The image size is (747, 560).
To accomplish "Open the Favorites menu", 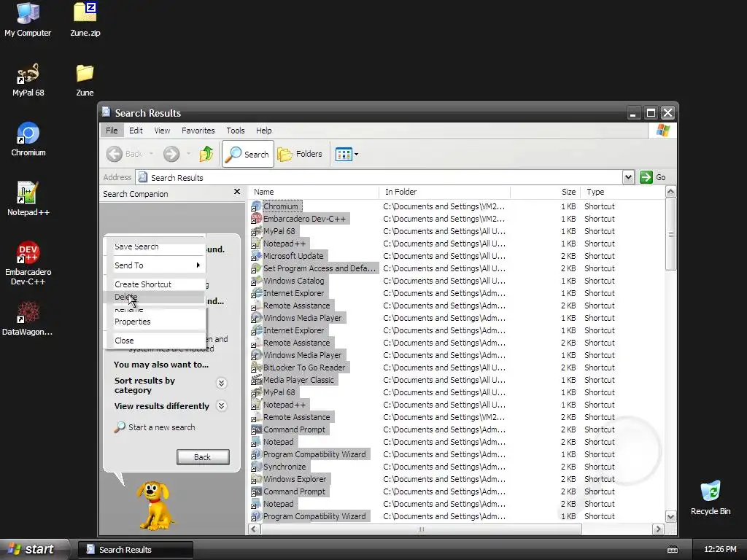I will point(198,131).
